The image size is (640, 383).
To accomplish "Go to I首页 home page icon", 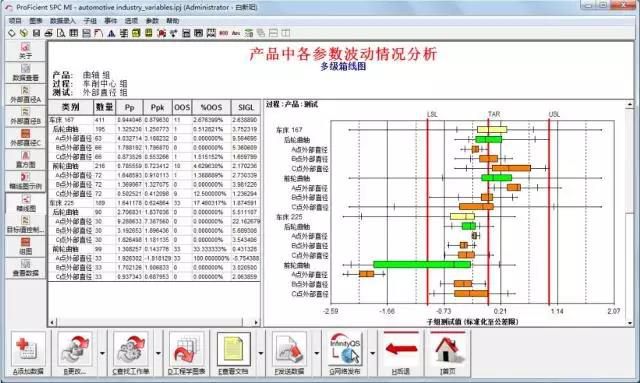I will (x=447, y=353).
